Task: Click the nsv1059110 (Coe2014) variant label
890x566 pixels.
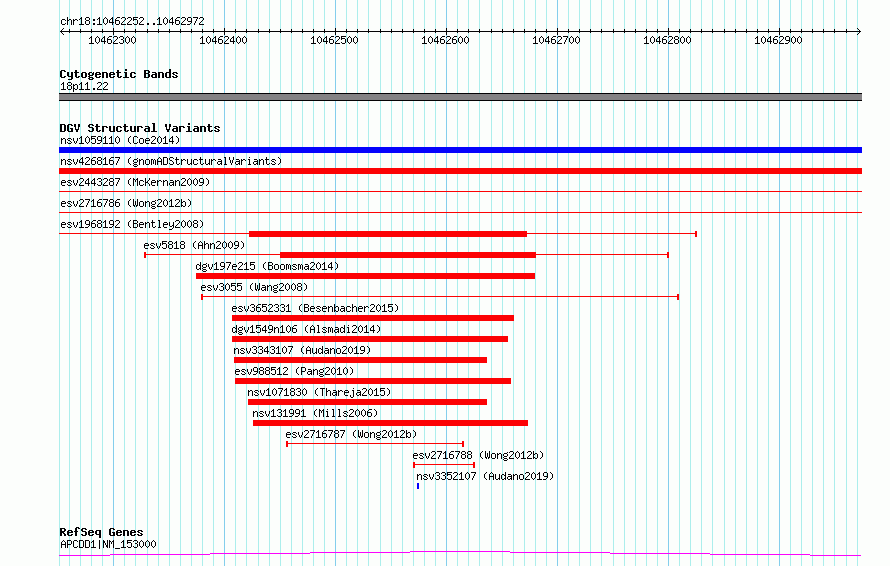Action: click(120, 140)
